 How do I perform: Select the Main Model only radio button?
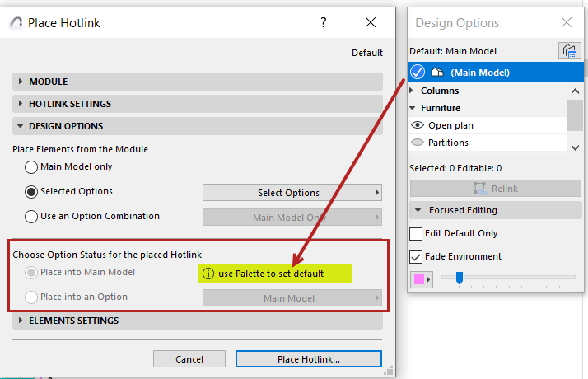(x=32, y=166)
